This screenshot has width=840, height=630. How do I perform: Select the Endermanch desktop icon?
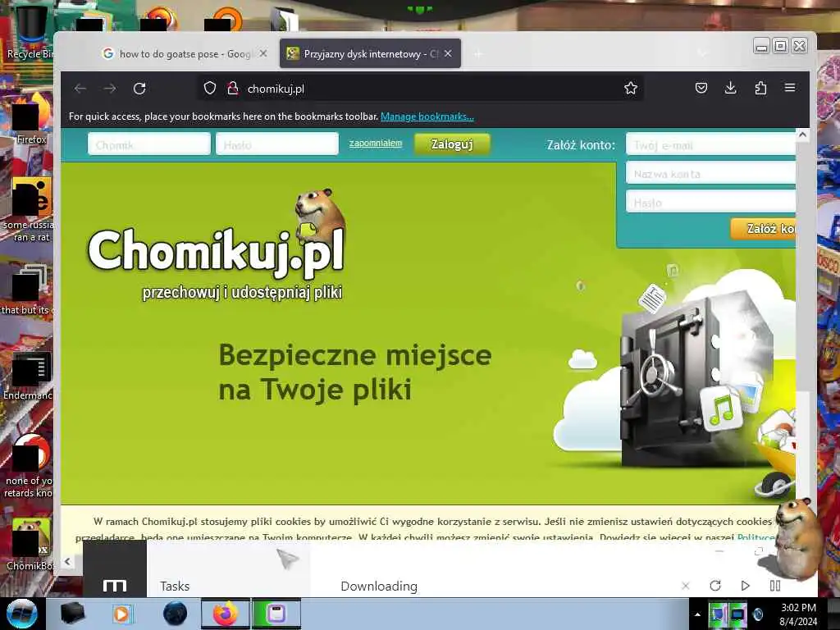pos(28,376)
